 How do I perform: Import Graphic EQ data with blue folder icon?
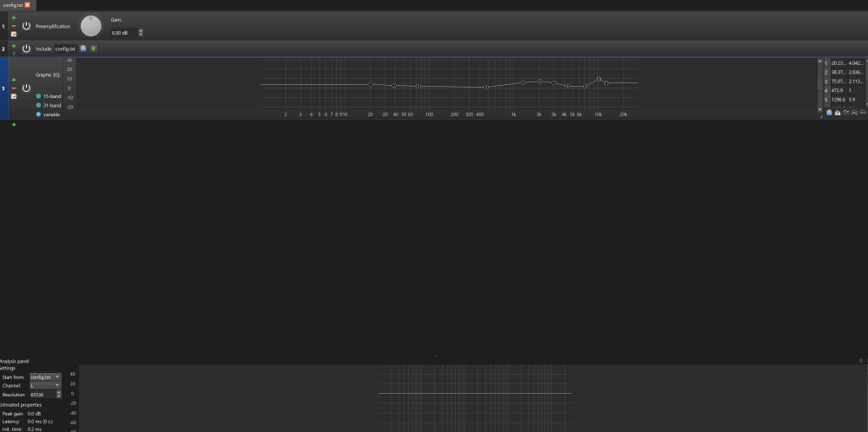point(829,112)
